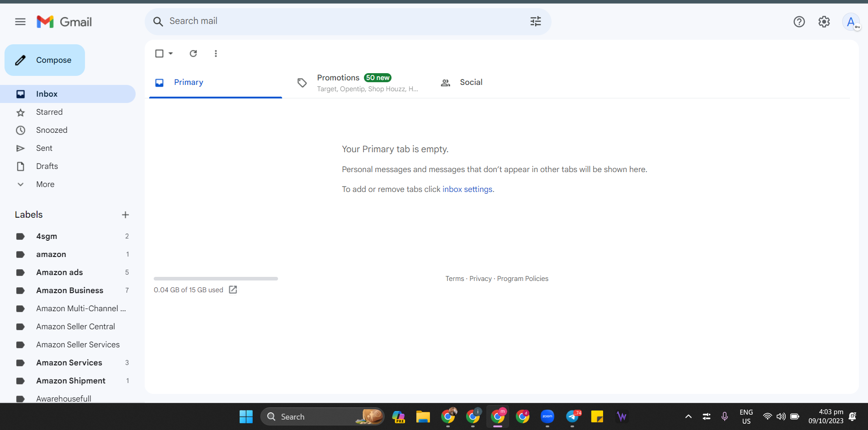Open the Sent folder

click(x=68, y=148)
